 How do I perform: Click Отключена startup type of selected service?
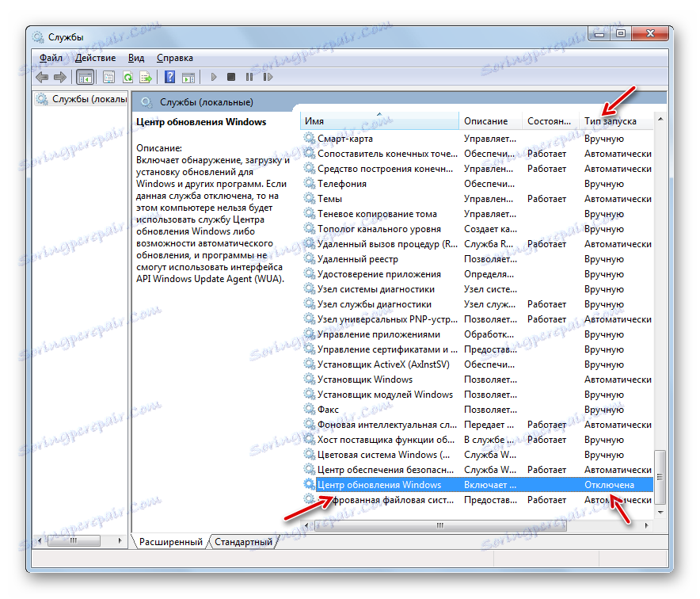point(609,485)
